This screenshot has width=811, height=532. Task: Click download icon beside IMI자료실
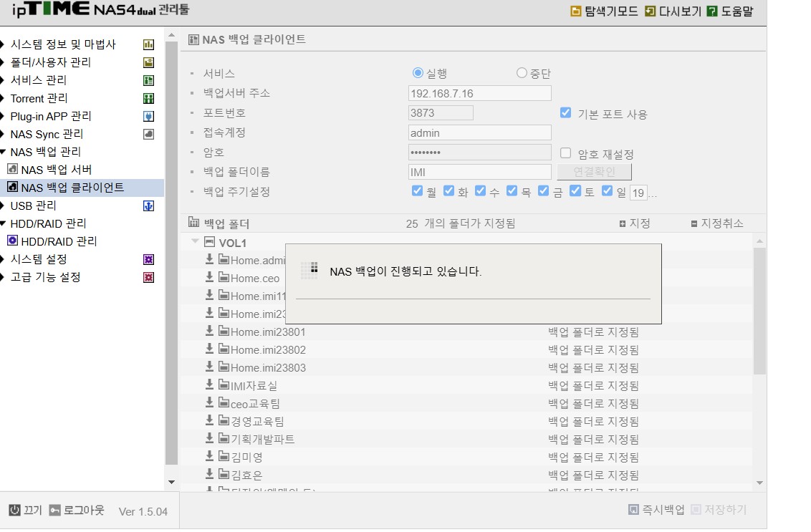click(209, 385)
